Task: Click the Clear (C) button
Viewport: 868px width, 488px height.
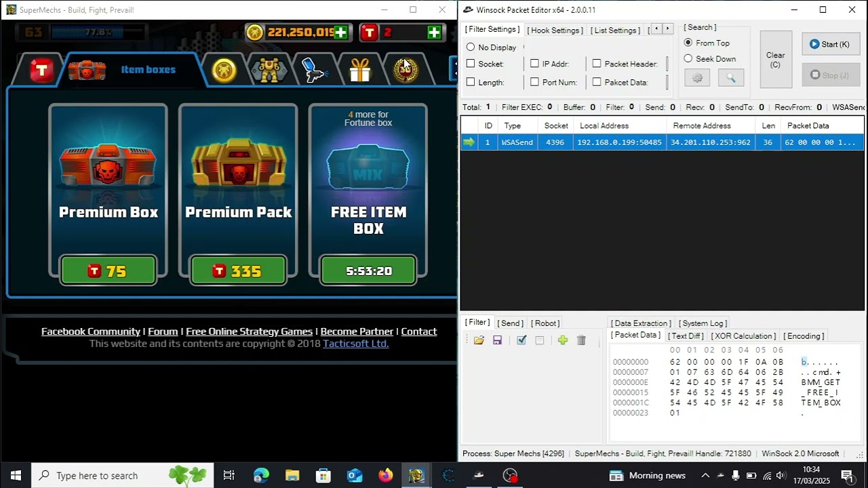Action: tap(776, 60)
